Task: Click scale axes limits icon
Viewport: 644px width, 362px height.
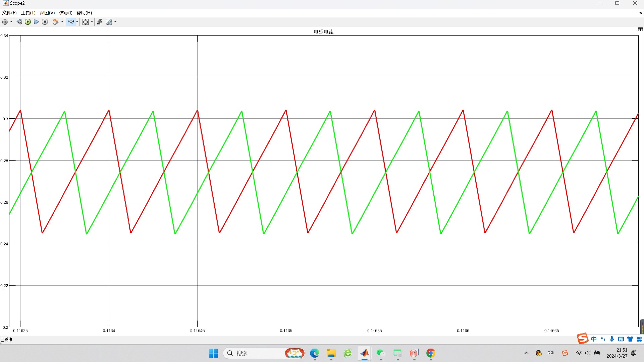Action: pos(86,22)
